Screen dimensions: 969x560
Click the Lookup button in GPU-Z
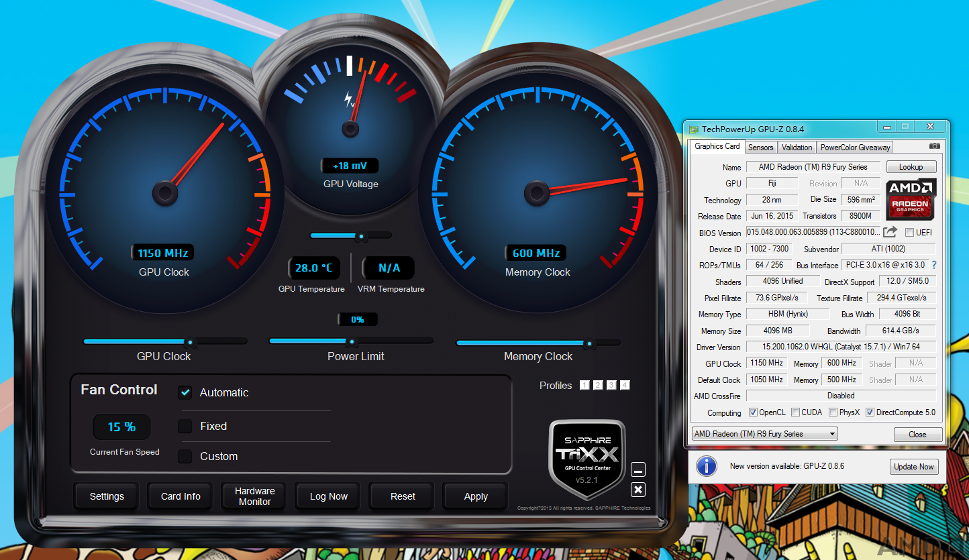(x=911, y=167)
